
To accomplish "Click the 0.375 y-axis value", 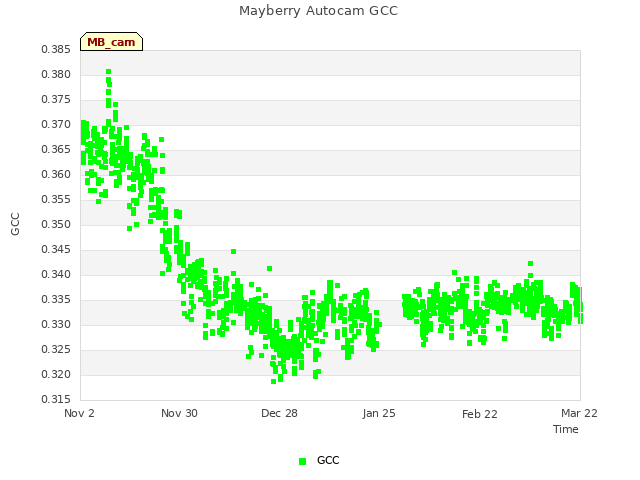I will point(56,100).
